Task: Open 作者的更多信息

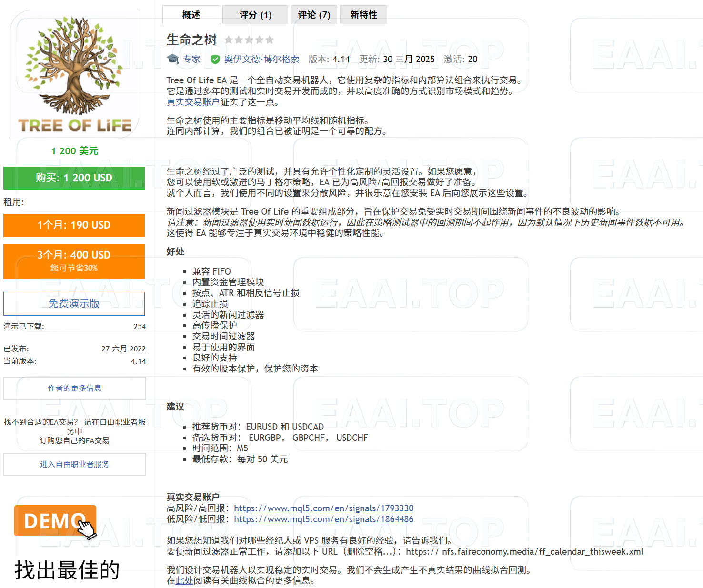Action: [74, 388]
